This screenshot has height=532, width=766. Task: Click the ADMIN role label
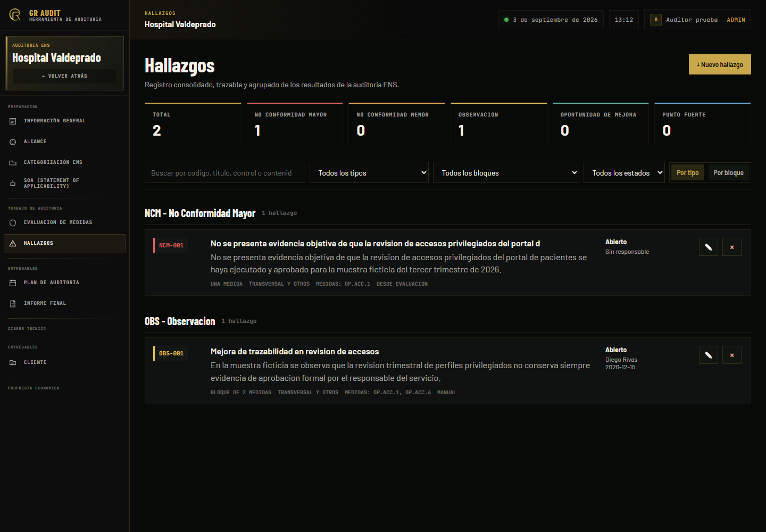point(736,20)
